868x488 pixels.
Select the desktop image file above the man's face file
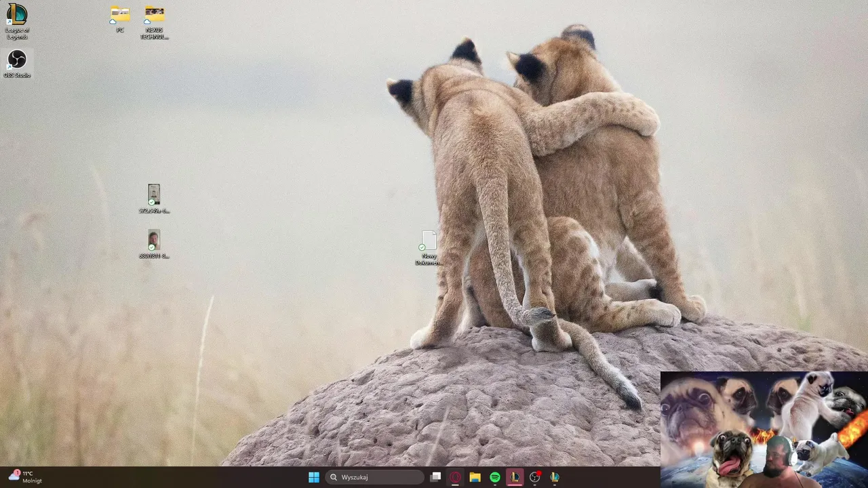[x=154, y=199]
